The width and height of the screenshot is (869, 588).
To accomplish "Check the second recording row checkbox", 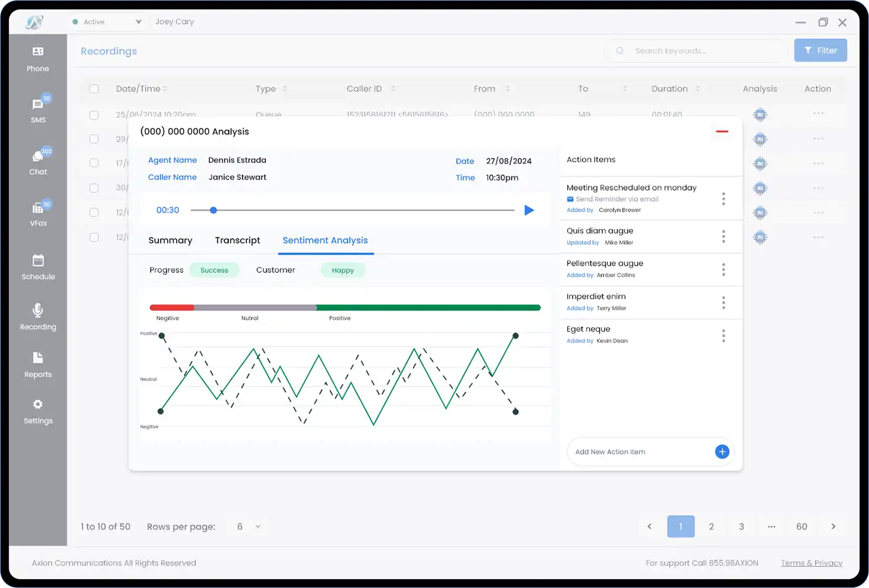I will pyautogui.click(x=94, y=139).
